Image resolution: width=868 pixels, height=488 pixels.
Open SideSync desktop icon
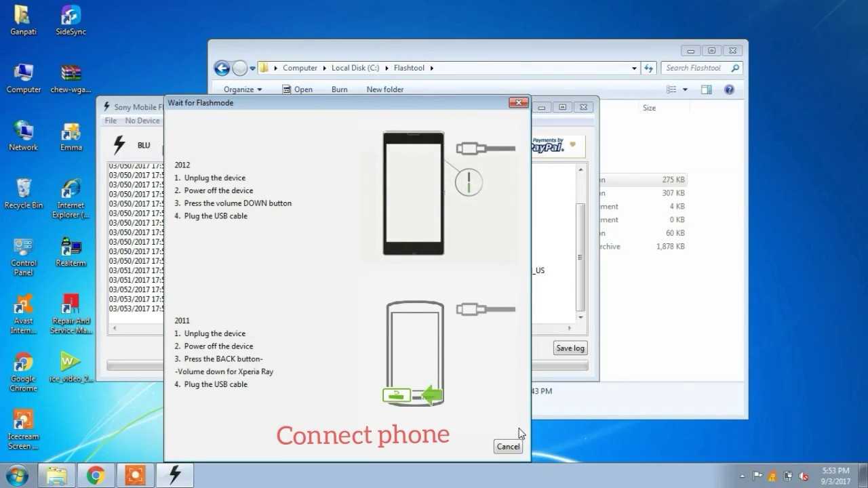click(x=71, y=20)
